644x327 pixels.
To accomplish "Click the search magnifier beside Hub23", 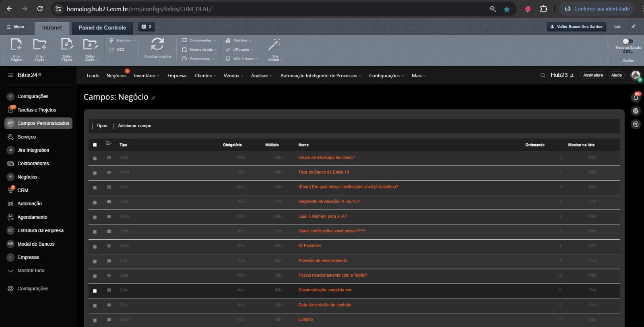I will pyautogui.click(x=543, y=75).
